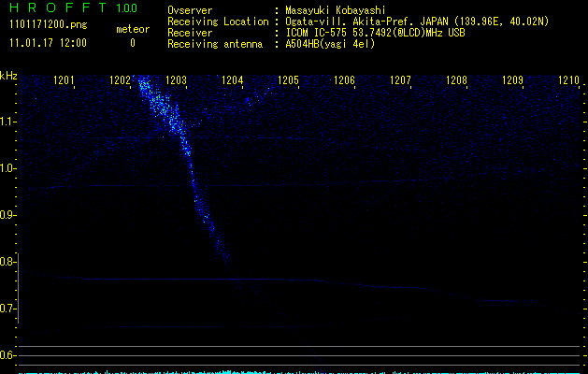Click the "Receiver" field label
Image resolution: width=588 pixels, height=374 pixels.
coord(190,33)
